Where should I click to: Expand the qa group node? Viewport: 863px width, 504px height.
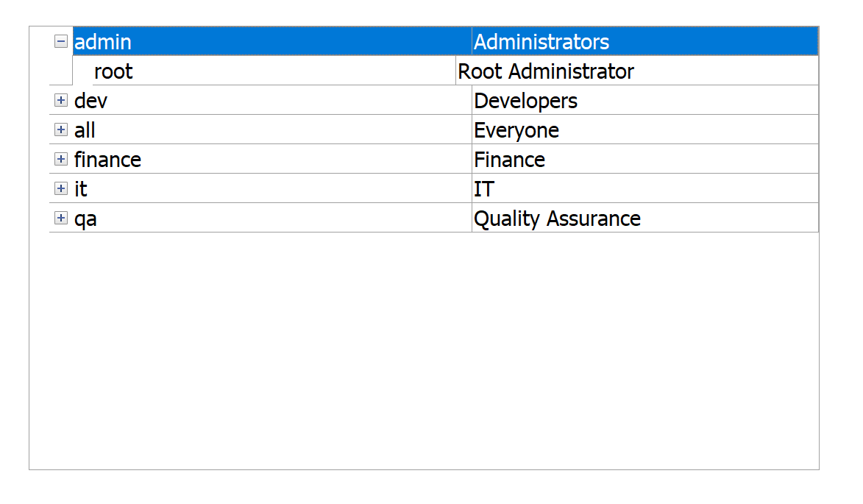coord(61,219)
